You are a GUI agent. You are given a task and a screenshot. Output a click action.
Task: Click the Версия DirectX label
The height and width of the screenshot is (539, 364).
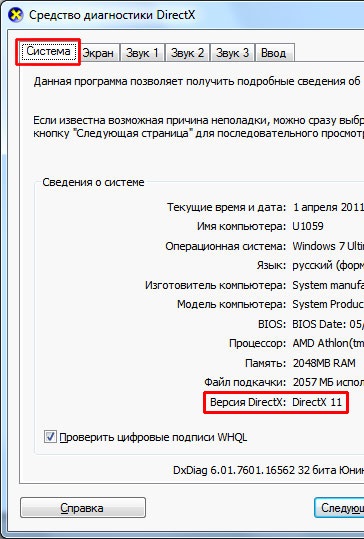[x=248, y=402]
